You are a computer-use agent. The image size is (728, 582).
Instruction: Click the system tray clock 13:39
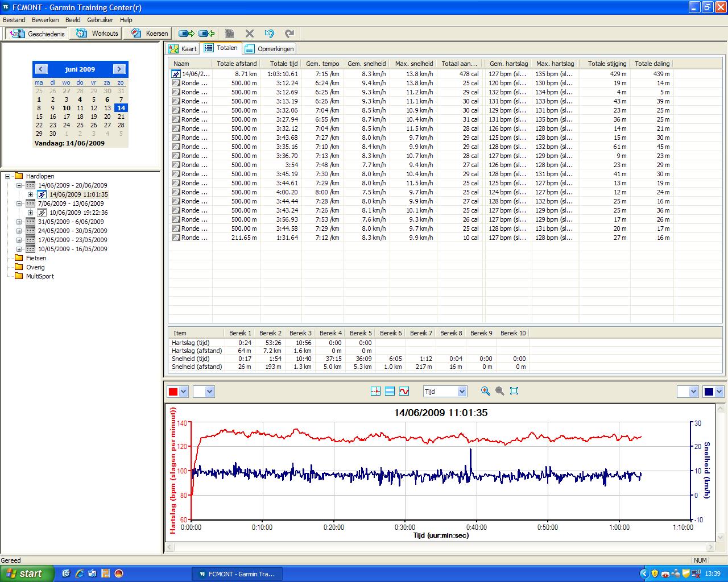713,574
